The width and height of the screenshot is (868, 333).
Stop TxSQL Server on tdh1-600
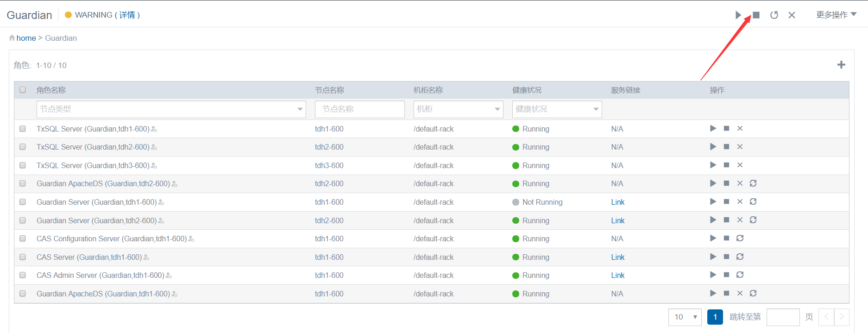[x=726, y=128]
